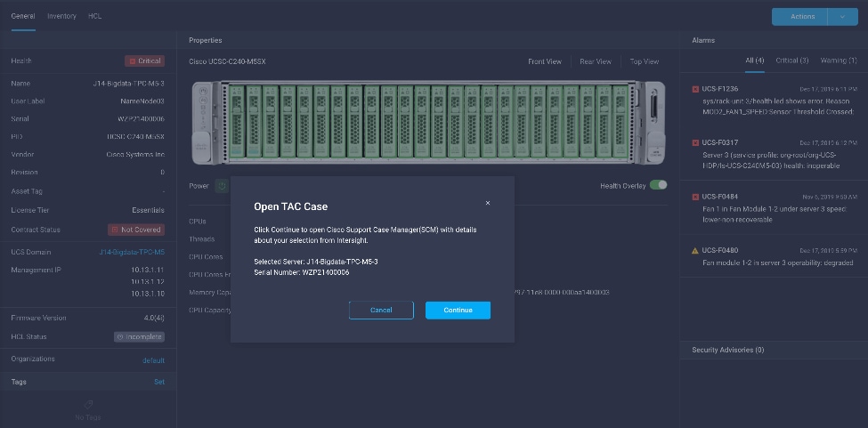Screen dimensions: 868x428
Task: Click the UCS-F1236 critical alarm icon
Action: click(695, 89)
